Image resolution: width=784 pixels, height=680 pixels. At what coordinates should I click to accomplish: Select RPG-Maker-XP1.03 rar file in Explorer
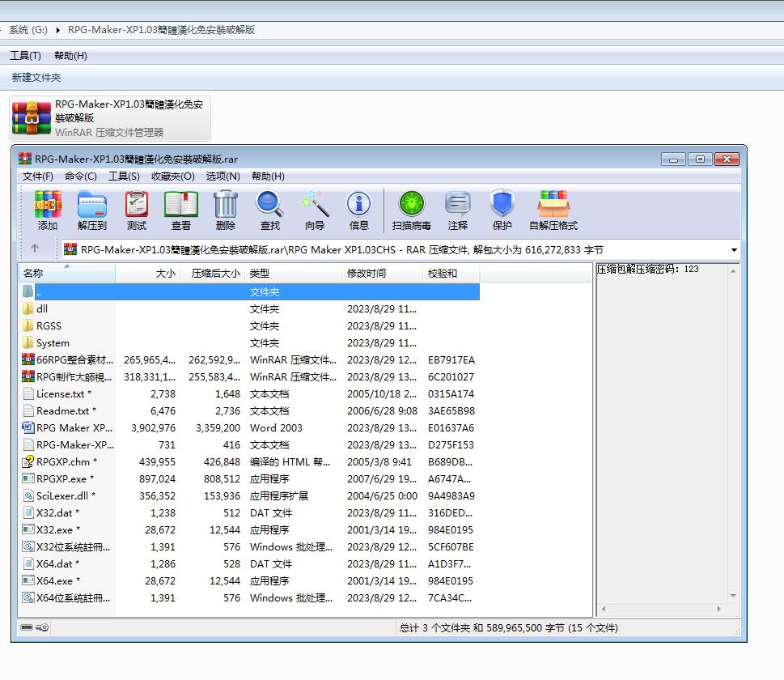110,118
